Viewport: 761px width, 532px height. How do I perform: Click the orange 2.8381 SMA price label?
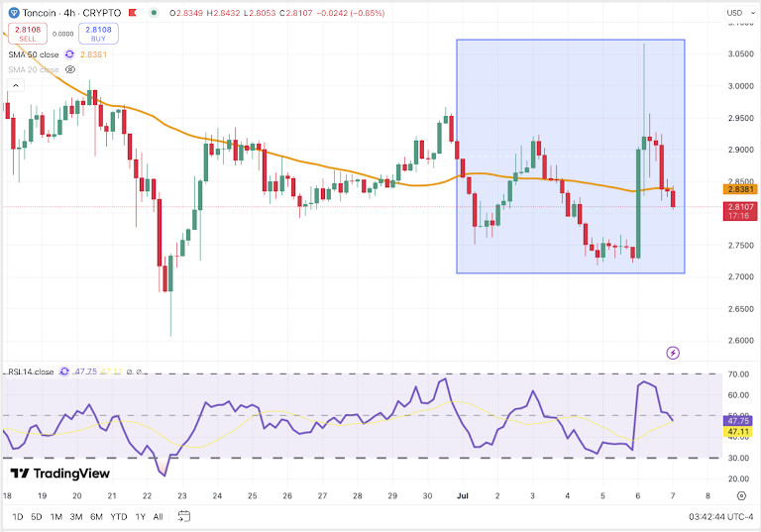click(x=740, y=189)
